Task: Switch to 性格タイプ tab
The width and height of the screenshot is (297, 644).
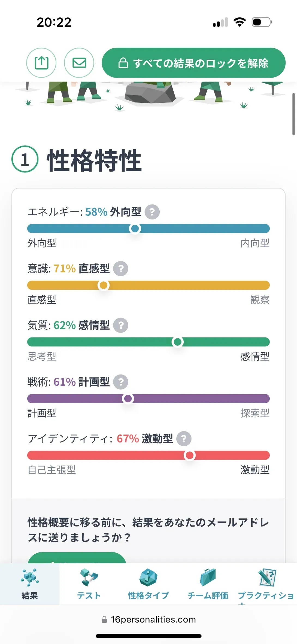Action: [x=148, y=584]
